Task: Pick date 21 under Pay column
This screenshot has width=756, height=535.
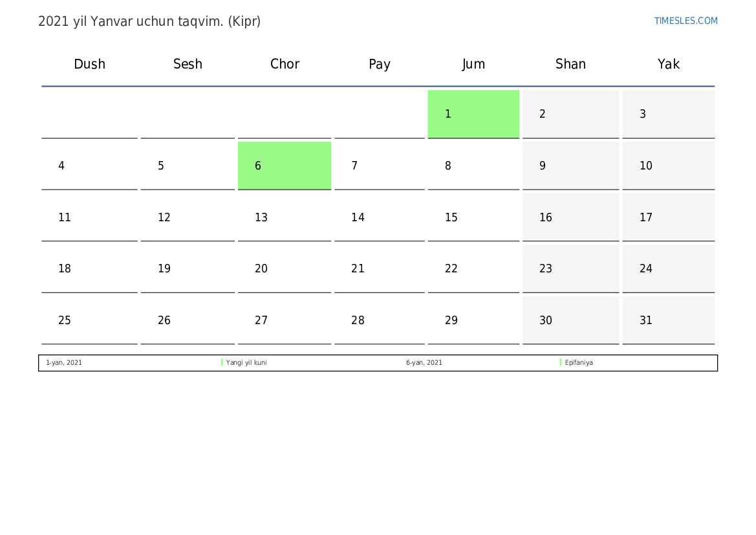Action: (x=380, y=268)
